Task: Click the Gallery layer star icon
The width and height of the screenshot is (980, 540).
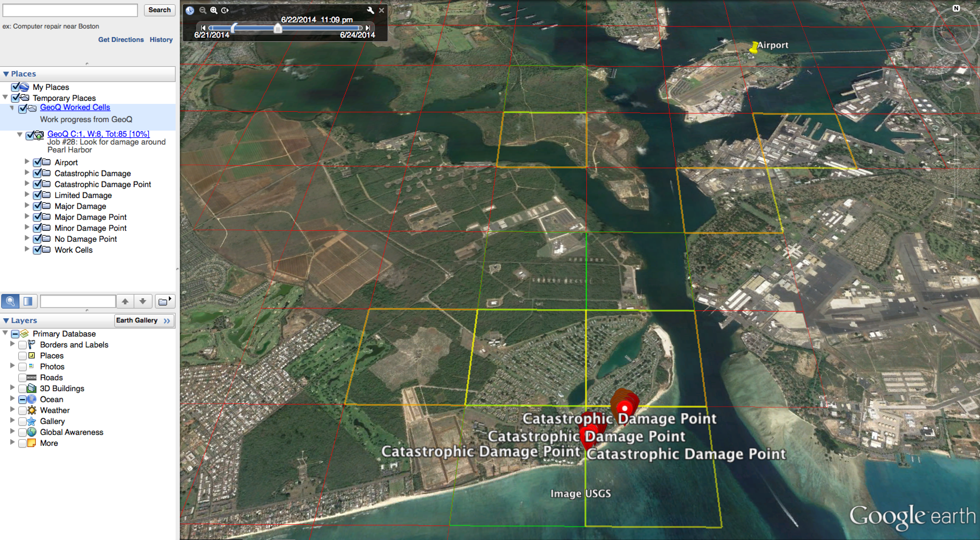Action: [x=32, y=421]
